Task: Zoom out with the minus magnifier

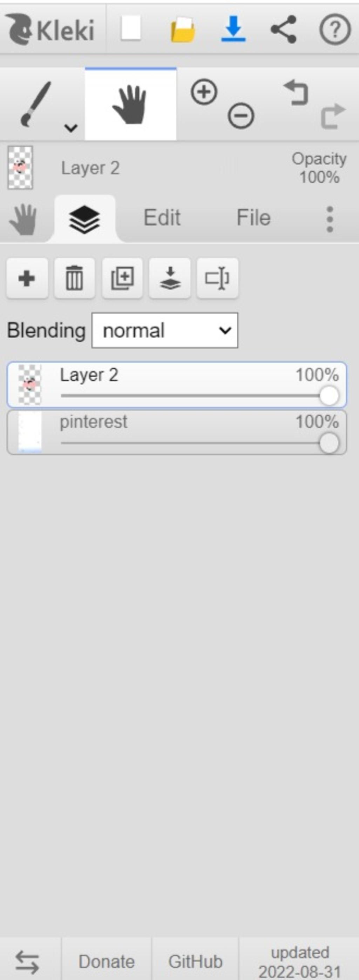Action: [x=241, y=115]
